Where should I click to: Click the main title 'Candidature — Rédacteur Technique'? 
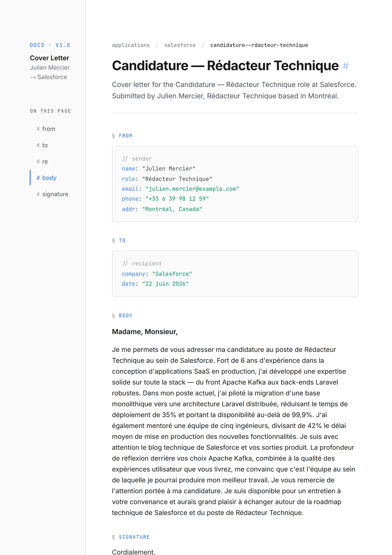coord(225,66)
